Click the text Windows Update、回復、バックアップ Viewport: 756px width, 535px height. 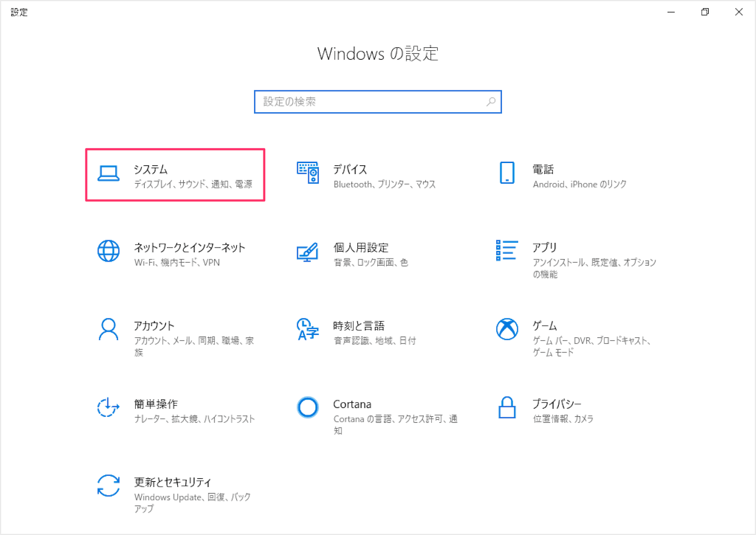tap(193, 503)
